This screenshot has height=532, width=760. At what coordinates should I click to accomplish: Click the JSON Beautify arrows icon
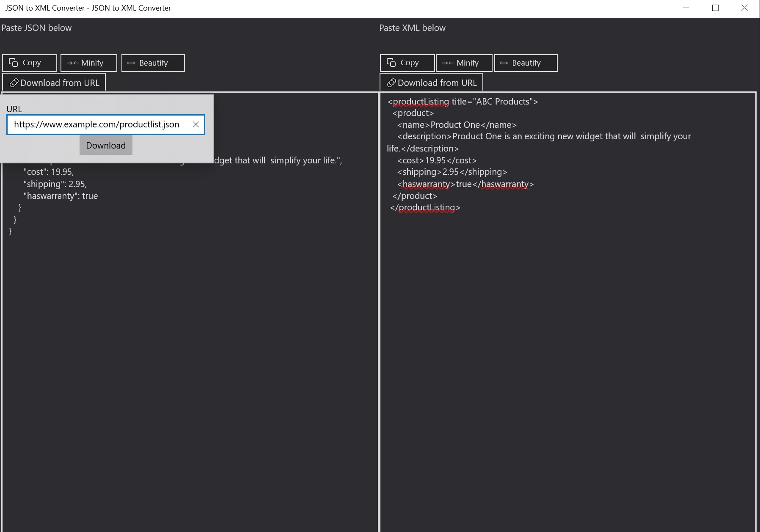(131, 63)
